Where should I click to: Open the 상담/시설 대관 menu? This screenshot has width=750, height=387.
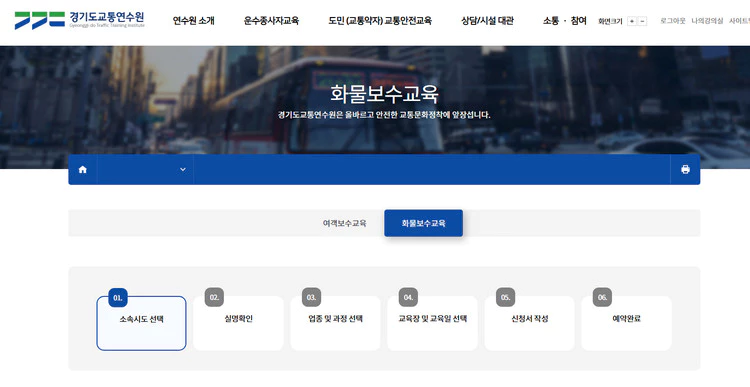(487, 21)
